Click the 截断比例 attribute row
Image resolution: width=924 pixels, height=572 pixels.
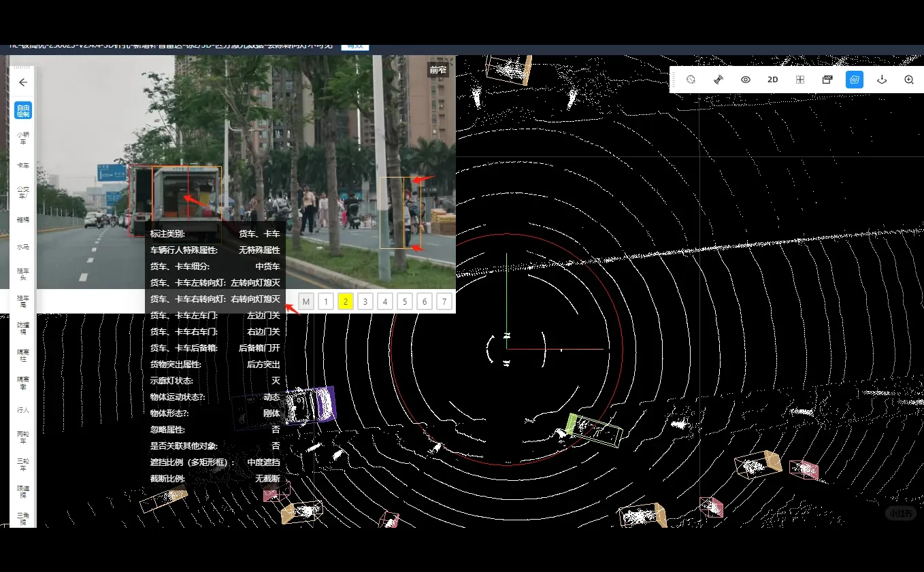[215, 479]
